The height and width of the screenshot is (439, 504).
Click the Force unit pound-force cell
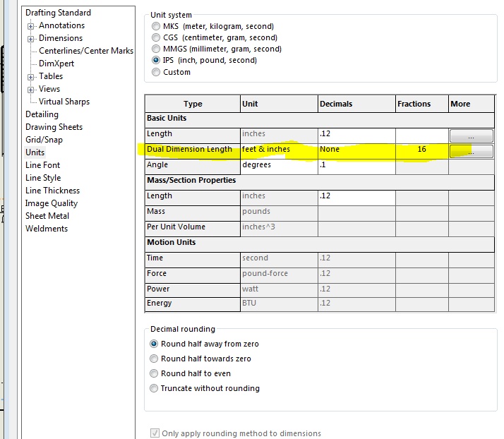point(279,275)
